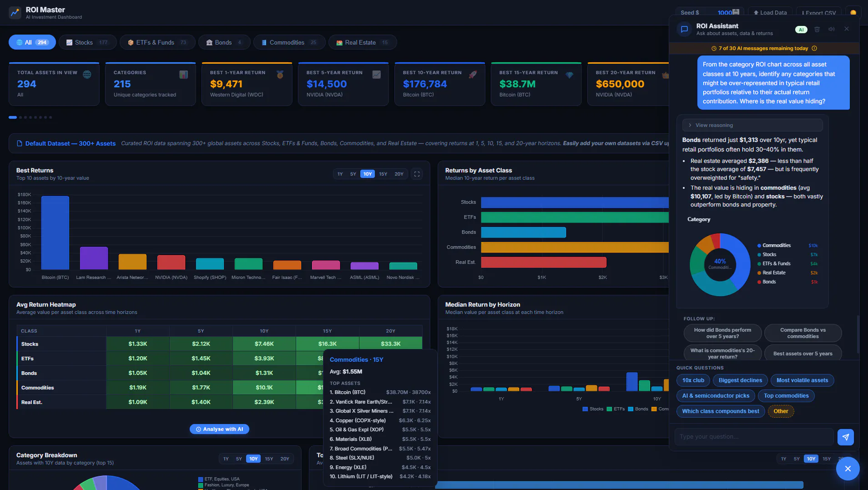
Task: Switch Best Returns chart to 20Y
Action: click(399, 174)
